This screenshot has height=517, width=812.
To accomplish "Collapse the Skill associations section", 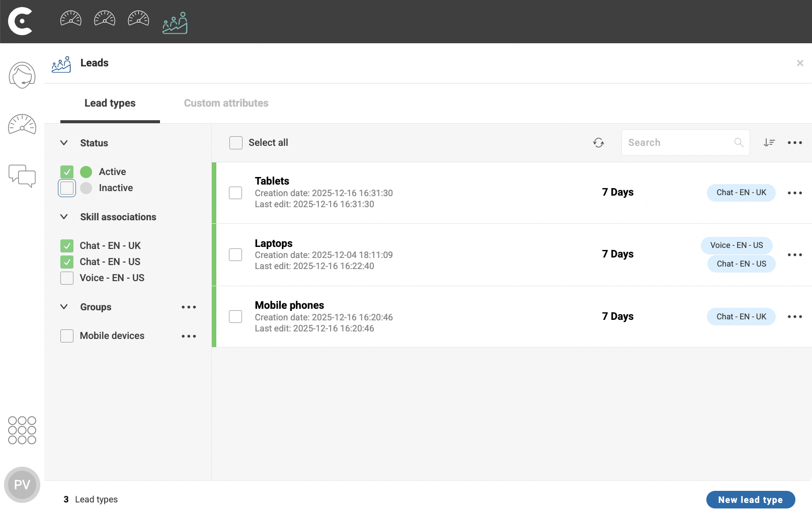I will coord(64,217).
